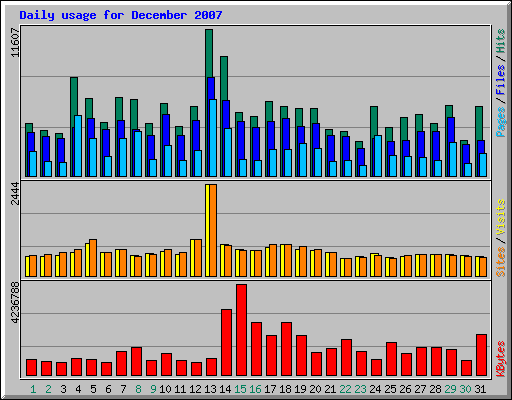Click the tallest red KBytes bar for day 15
512x400 pixels.
pos(241,330)
